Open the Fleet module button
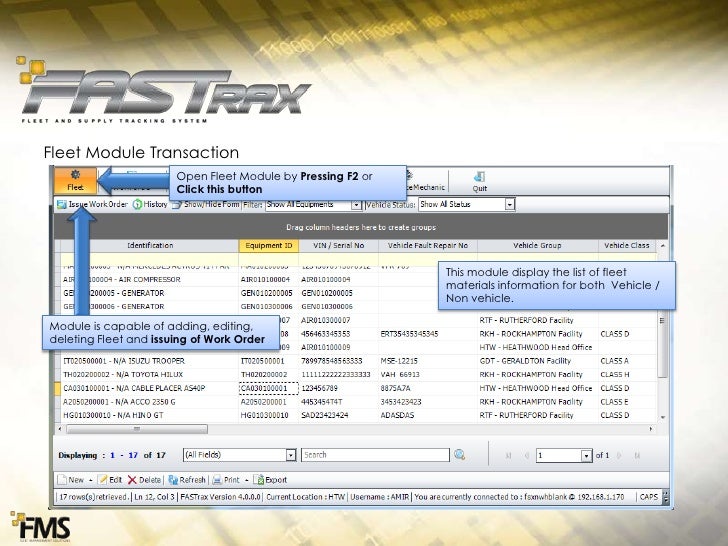Viewport: 728px width, 546px height. coord(75,181)
